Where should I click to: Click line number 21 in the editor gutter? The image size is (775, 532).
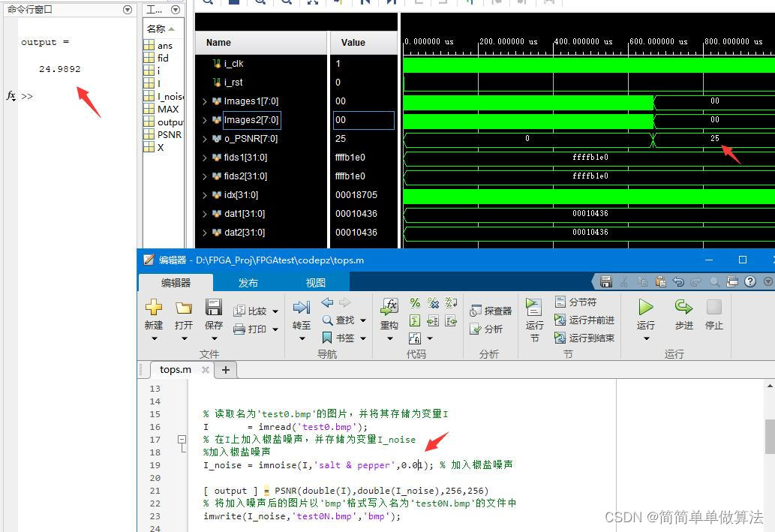pyautogui.click(x=155, y=491)
